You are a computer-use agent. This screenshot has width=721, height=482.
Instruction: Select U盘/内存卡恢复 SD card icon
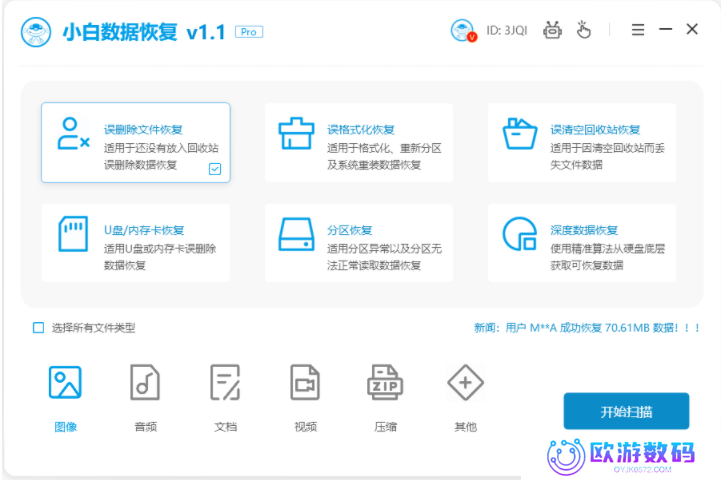73,234
